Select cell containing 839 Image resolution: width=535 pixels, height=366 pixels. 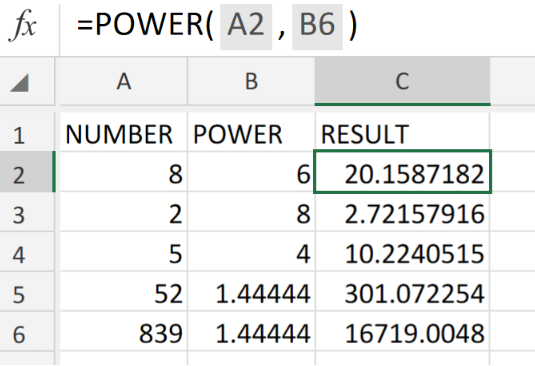click(x=124, y=332)
